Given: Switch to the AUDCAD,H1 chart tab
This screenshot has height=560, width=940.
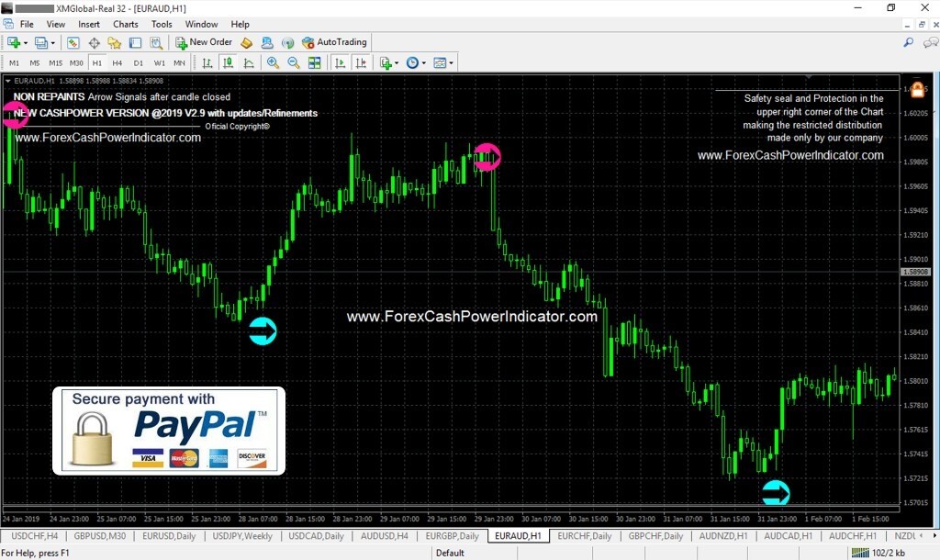Looking at the screenshot, I should click(788, 536).
